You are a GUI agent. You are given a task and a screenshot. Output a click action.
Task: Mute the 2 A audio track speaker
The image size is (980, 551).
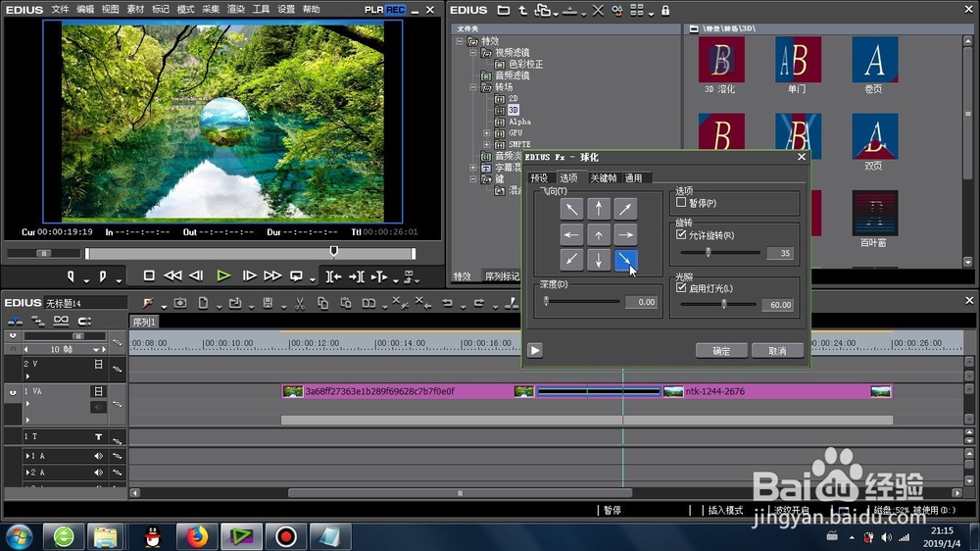point(98,473)
